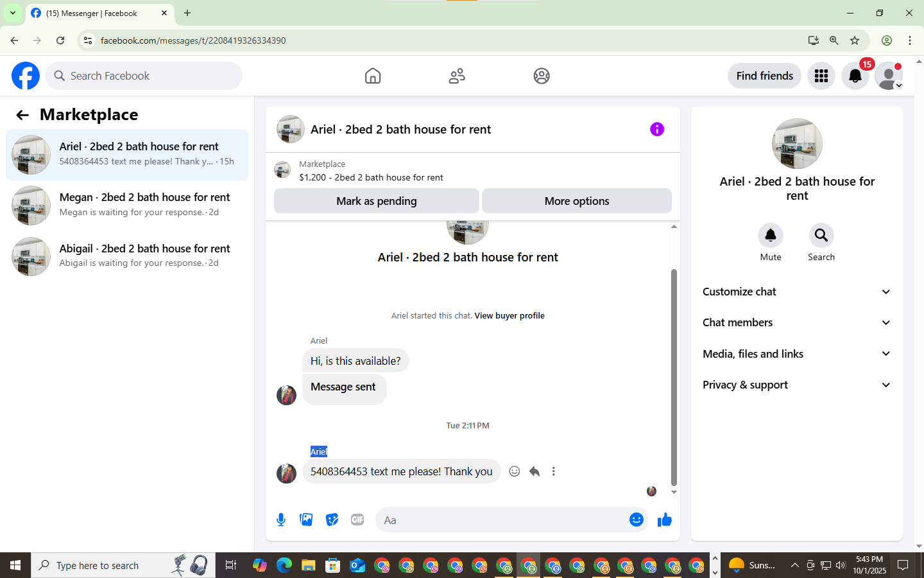Open more actions for the phone message
Screen dimensions: 924x578
point(554,471)
